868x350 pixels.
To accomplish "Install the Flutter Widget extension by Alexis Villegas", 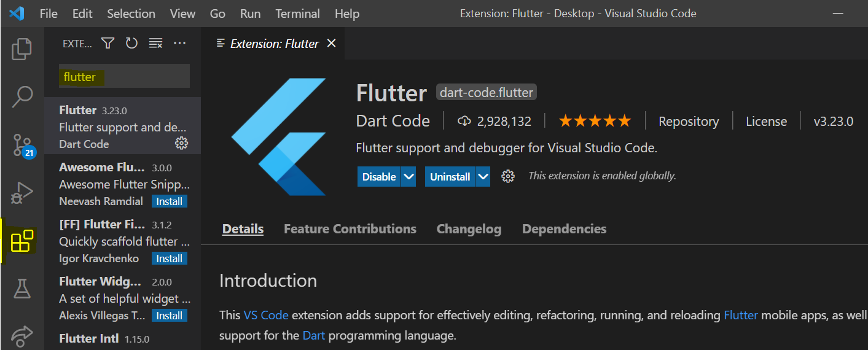I will coord(169,316).
